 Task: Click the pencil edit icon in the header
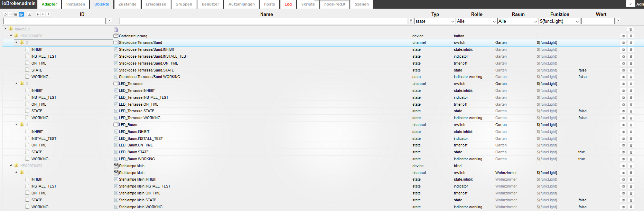point(631,4)
